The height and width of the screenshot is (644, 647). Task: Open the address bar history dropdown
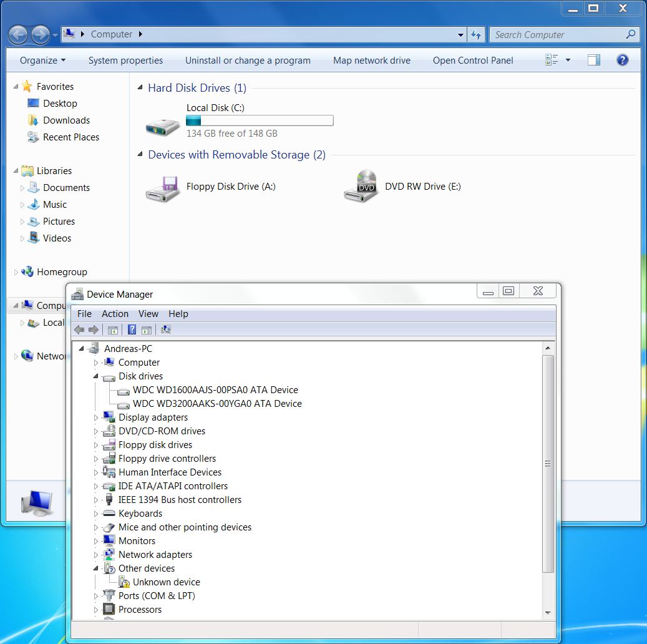(x=460, y=35)
